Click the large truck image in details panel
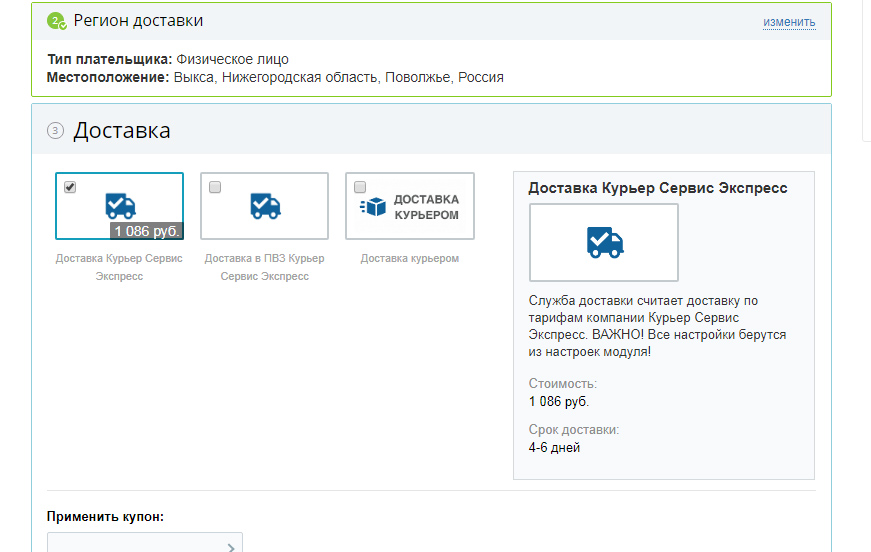 coord(604,242)
